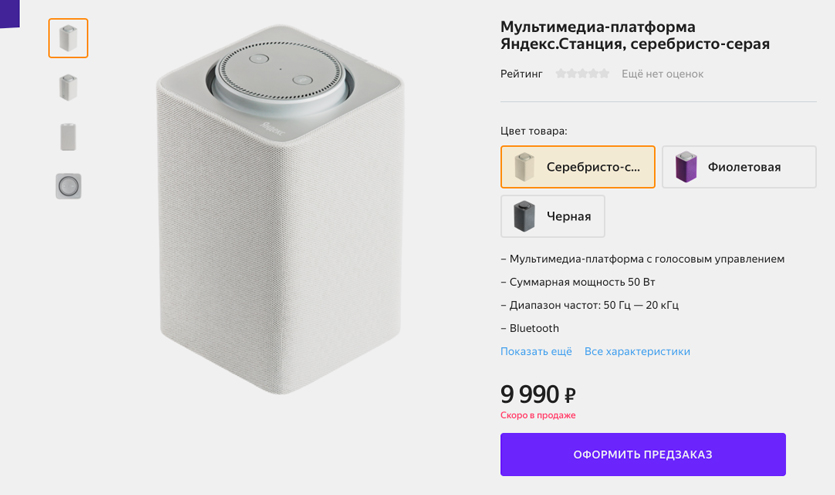Select the Фиолетовая color option
The width and height of the screenshot is (835, 495).
point(739,167)
